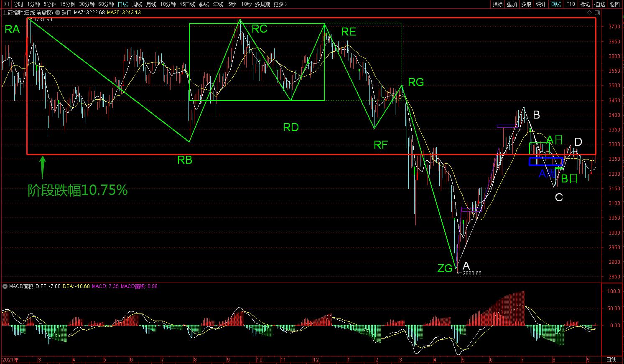This screenshot has height=364, width=624.
Task: Switch to 月线 monthly chart
Action: click(151, 4)
